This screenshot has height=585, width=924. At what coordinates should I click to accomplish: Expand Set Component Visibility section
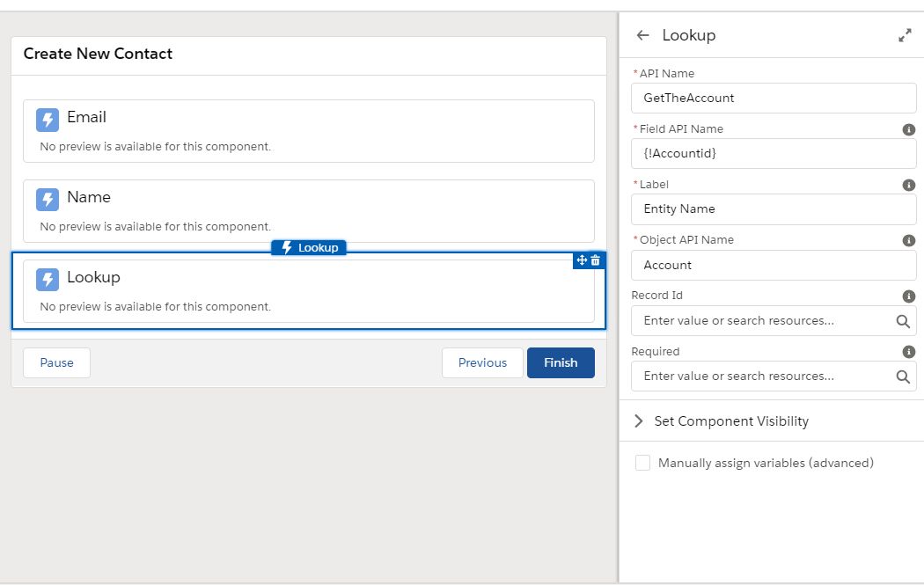click(639, 421)
